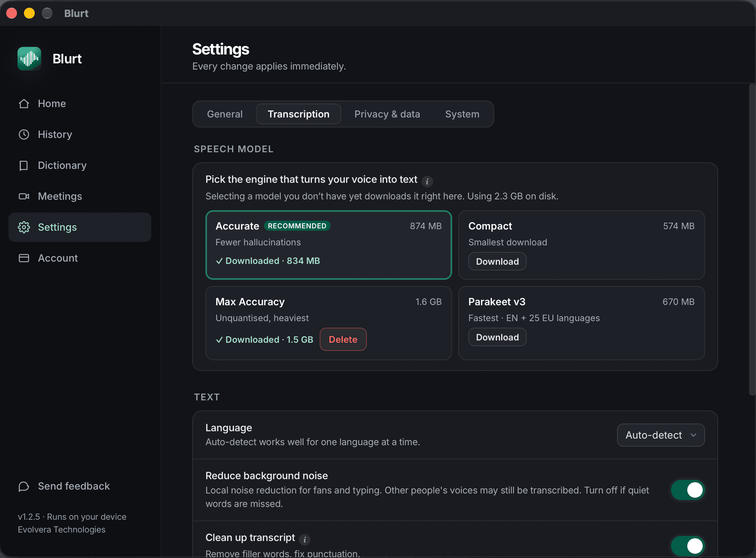Click the settings page vertical scrollbar
This screenshot has width=756, height=558.
(752, 240)
